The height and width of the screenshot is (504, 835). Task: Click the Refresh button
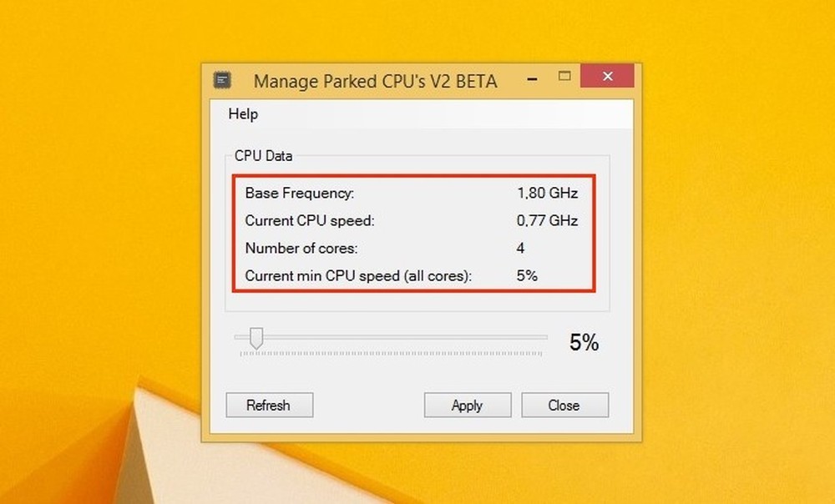[x=269, y=405]
